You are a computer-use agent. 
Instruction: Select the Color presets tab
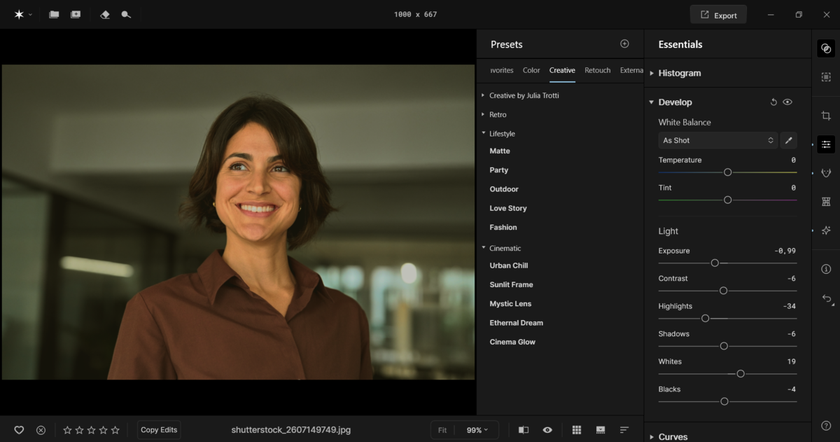point(531,71)
